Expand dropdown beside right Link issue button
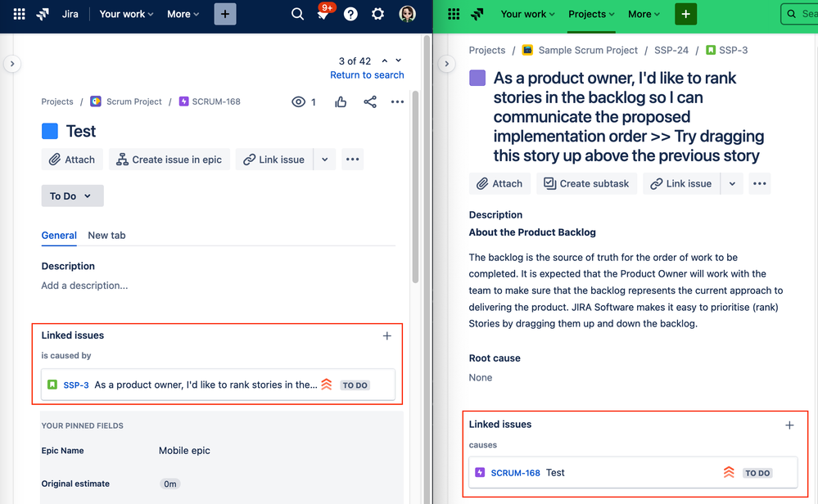The image size is (818, 504). click(732, 183)
